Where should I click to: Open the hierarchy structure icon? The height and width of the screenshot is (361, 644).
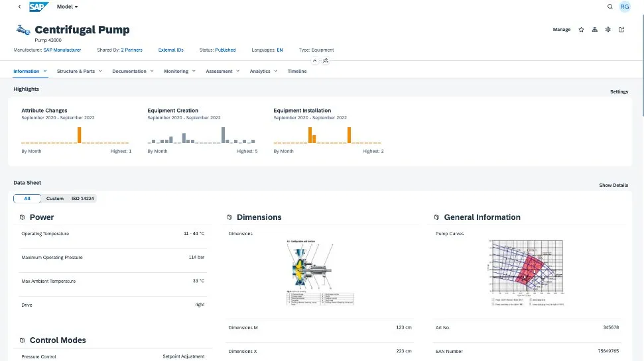[x=595, y=30]
